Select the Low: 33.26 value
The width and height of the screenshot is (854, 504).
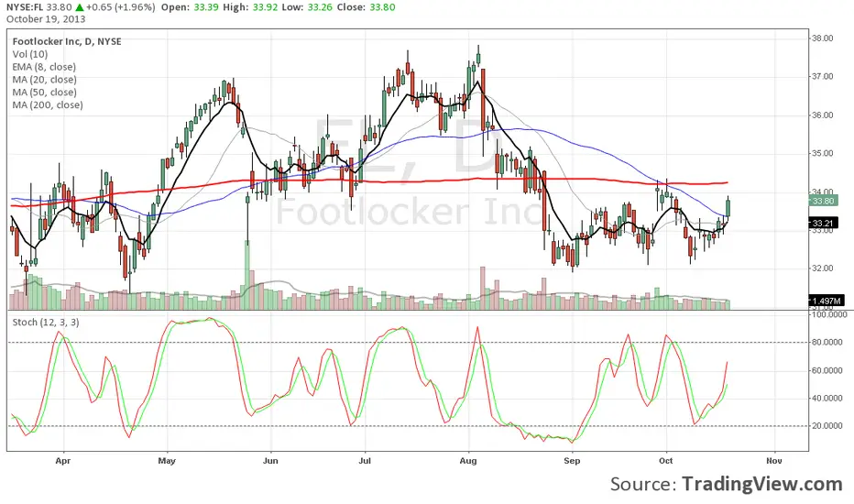(307, 7)
